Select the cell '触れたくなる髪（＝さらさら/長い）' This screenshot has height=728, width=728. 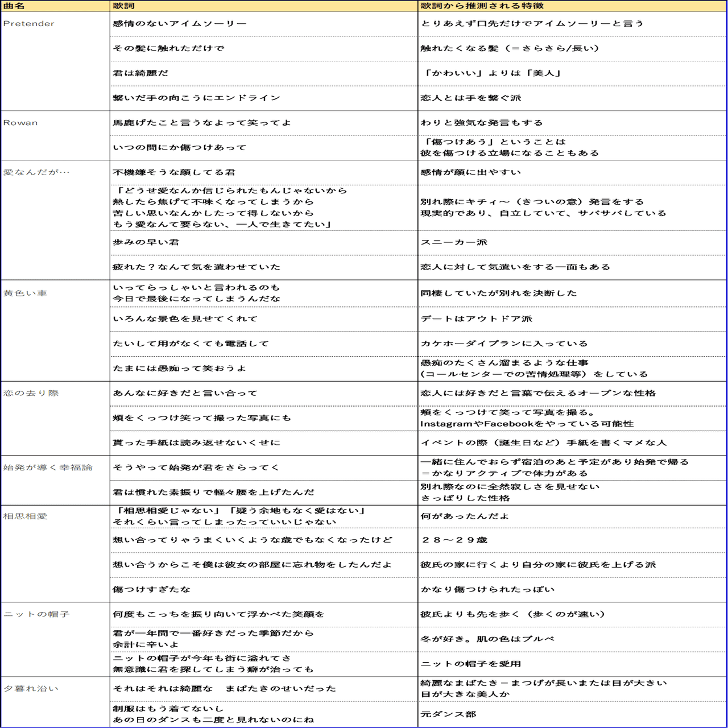click(x=572, y=48)
